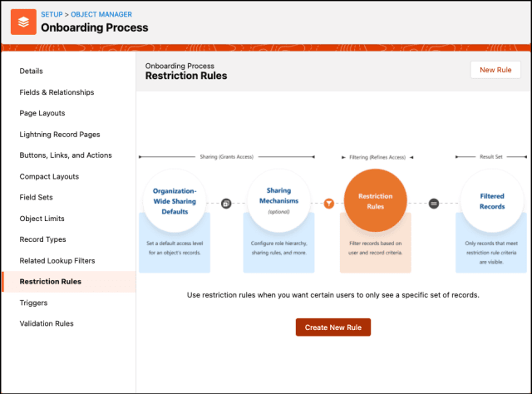
Task: Go to OBJECT MANAGER breadcrumb link
Action: click(101, 14)
